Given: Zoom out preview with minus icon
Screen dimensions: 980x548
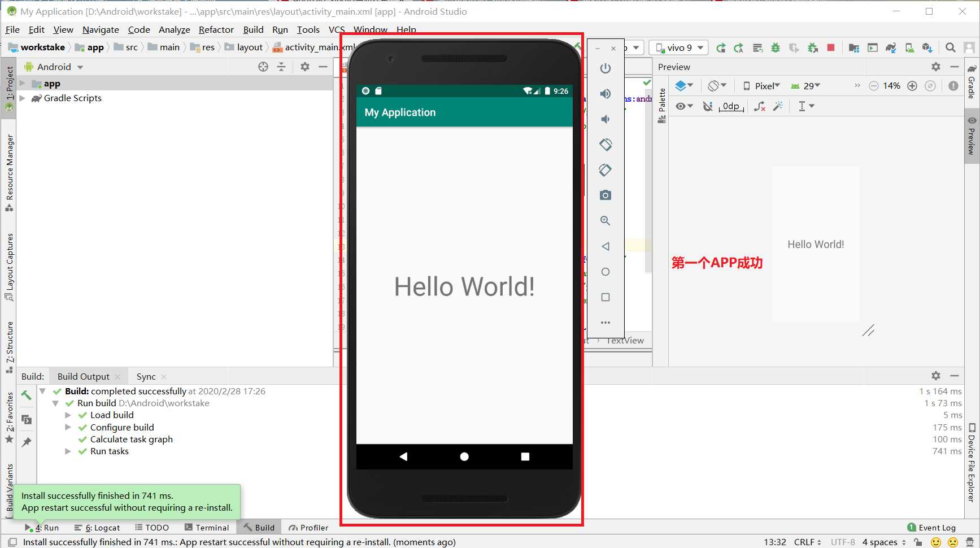Looking at the screenshot, I should [874, 86].
